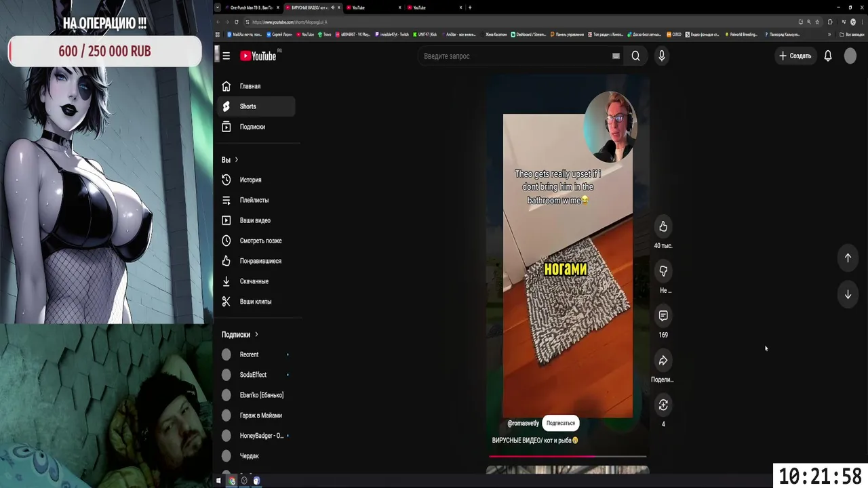Seek on the Short's red progress bar
Image resolution: width=868 pixels, height=488 pixels.
tap(567, 456)
